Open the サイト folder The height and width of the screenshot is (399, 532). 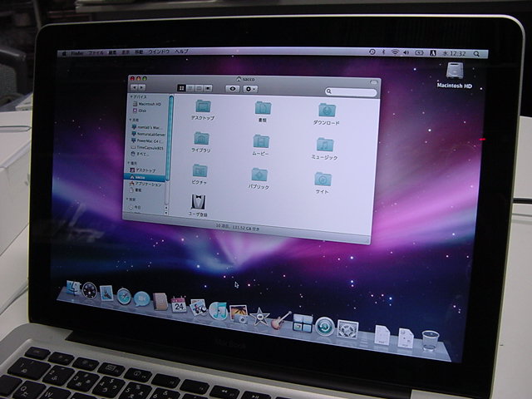(x=323, y=179)
